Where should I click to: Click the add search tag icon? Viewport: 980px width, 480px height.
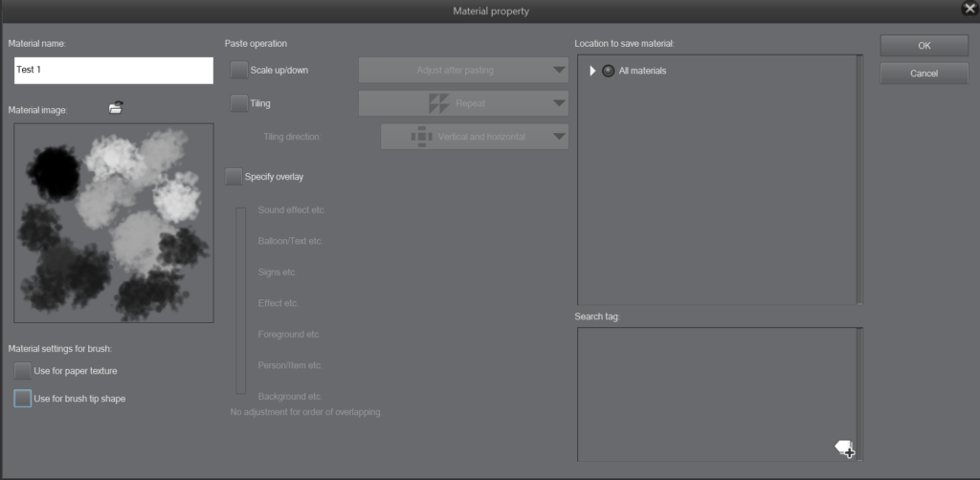click(x=845, y=448)
